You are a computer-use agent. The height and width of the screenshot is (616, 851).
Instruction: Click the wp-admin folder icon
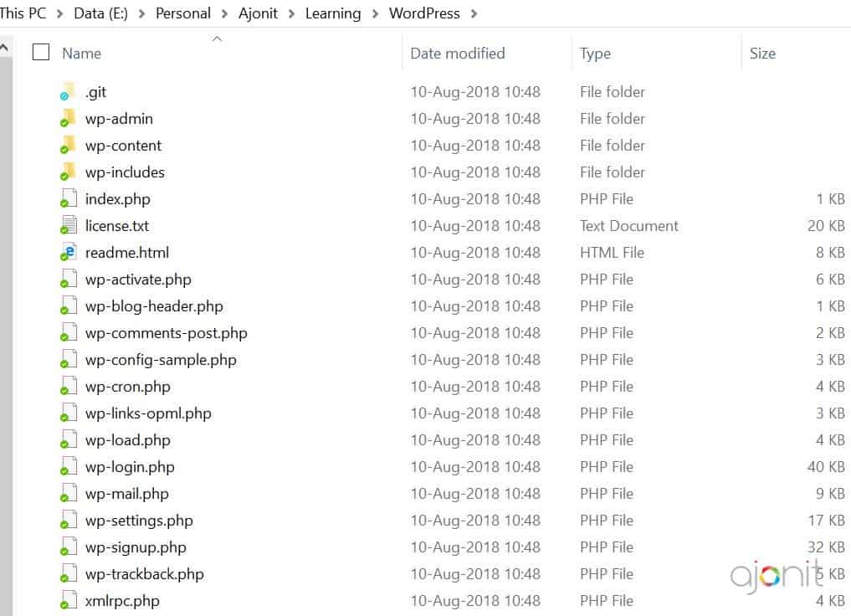coord(68,118)
